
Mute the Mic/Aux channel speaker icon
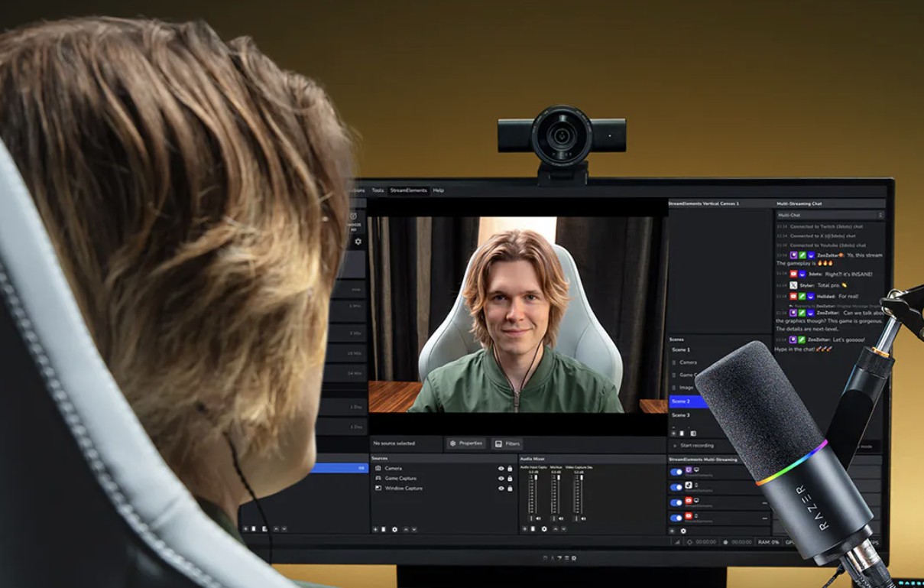[x=562, y=518]
